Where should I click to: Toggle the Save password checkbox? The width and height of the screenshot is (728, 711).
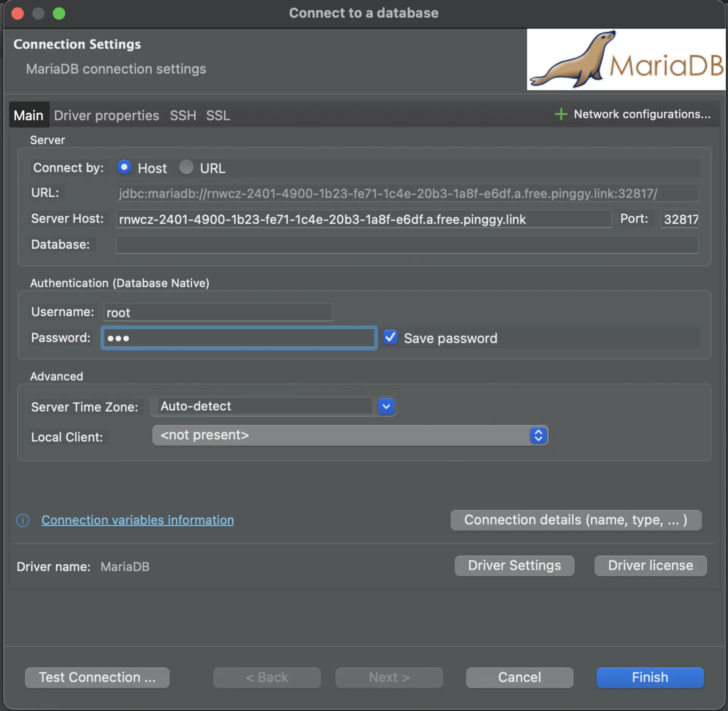(390, 337)
